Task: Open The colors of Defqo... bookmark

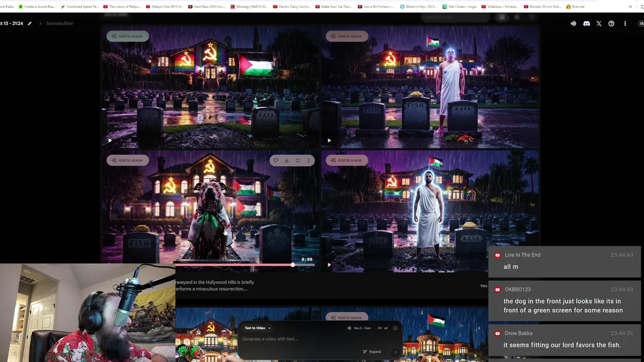Action: (122, 7)
